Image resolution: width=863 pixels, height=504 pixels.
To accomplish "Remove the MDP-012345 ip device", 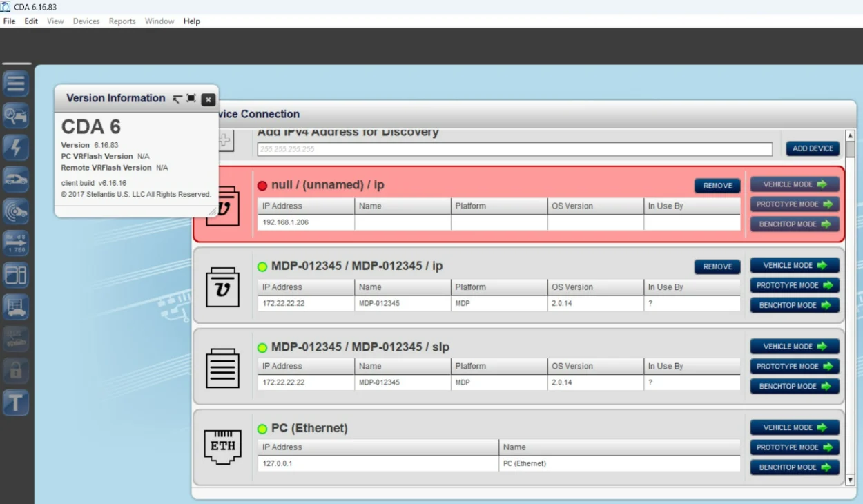I will coord(717,266).
